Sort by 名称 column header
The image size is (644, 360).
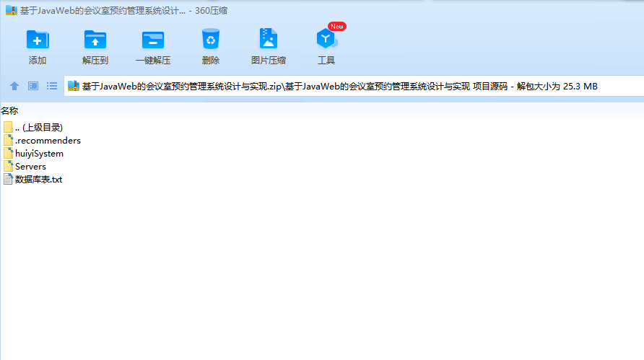(9, 111)
